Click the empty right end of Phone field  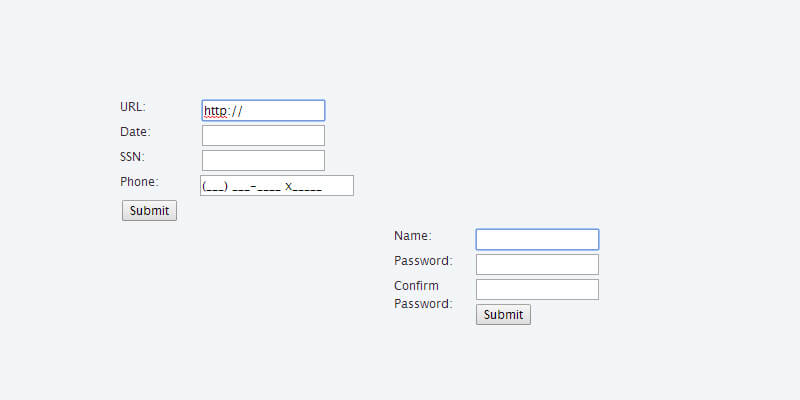click(x=338, y=186)
